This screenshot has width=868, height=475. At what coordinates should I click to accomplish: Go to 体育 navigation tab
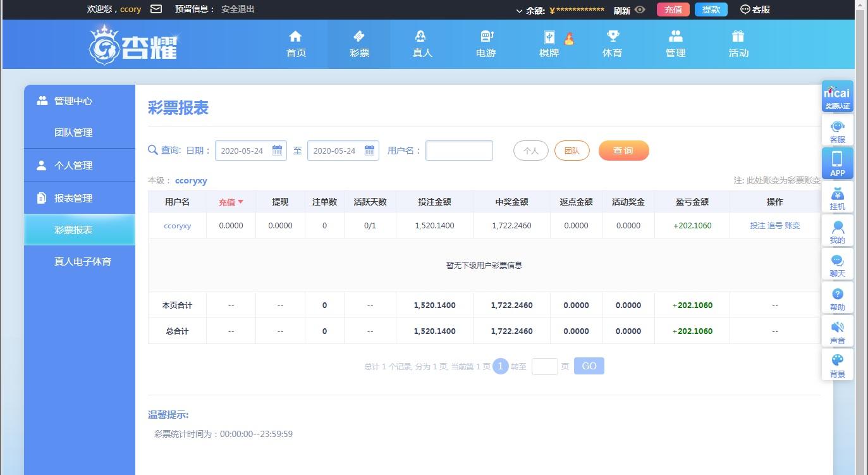pos(612,44)
